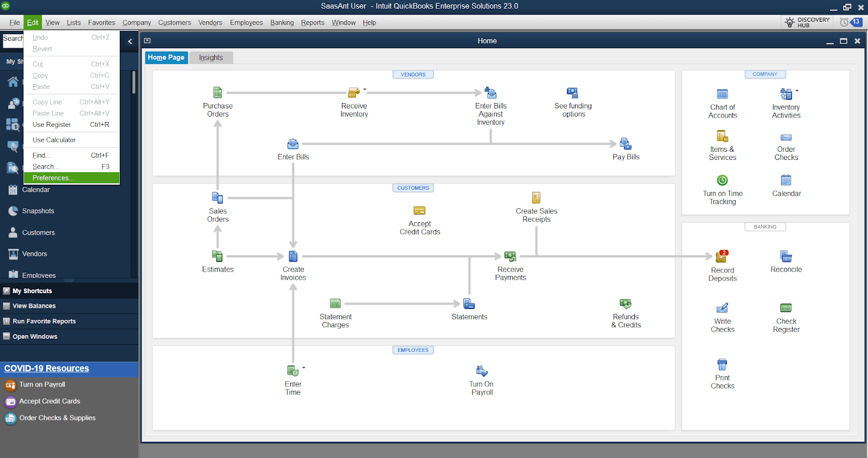Click See funding options icon

click(573, 93)
